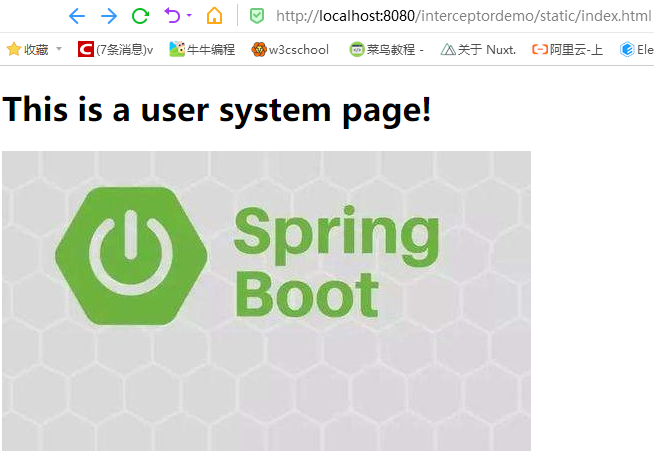The width and height of the screenshot is (654, 460).
Task: Open the (7条消息) bookmark
Action: click(115, 49)
